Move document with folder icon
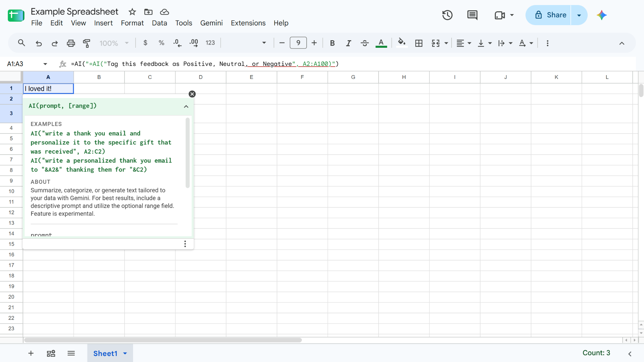 pyautogui.click(x=148, y=12)
